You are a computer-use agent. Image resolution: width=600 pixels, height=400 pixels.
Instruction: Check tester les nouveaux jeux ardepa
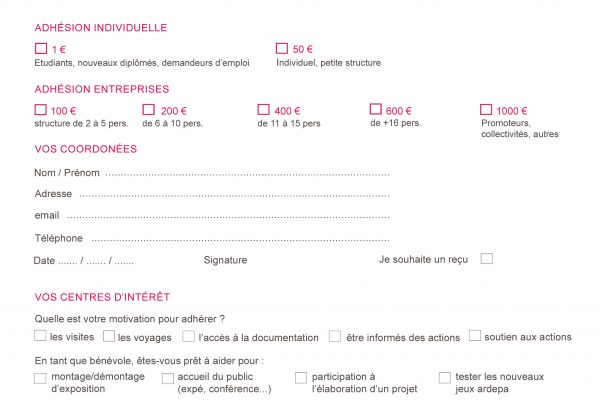point(445,378)
